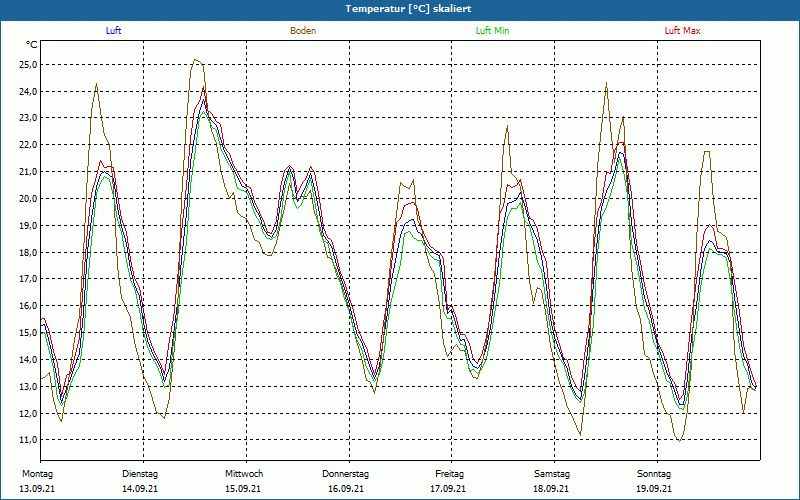The width and height of the screenshot is (800, 500).
Task: Click the 11,0 axis value
Action: click(x=28, y=439)
